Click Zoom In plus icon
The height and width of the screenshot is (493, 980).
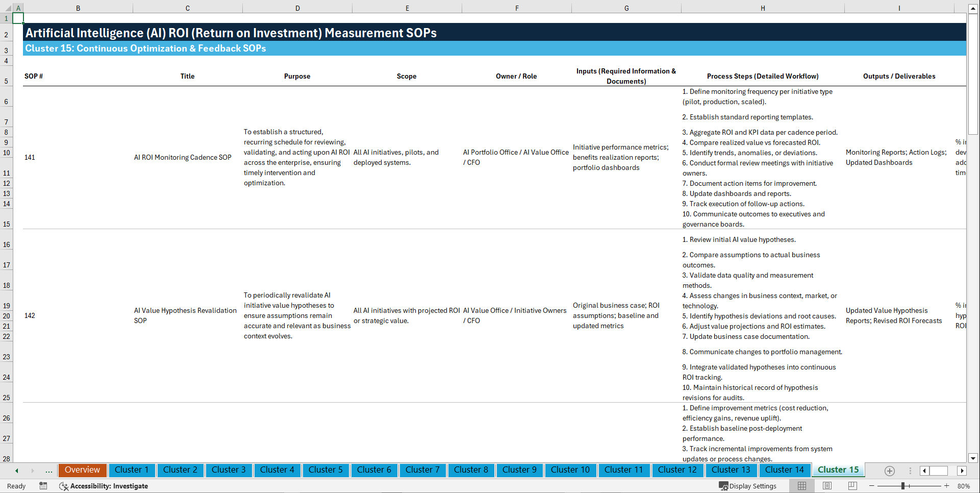coord(947,486)
